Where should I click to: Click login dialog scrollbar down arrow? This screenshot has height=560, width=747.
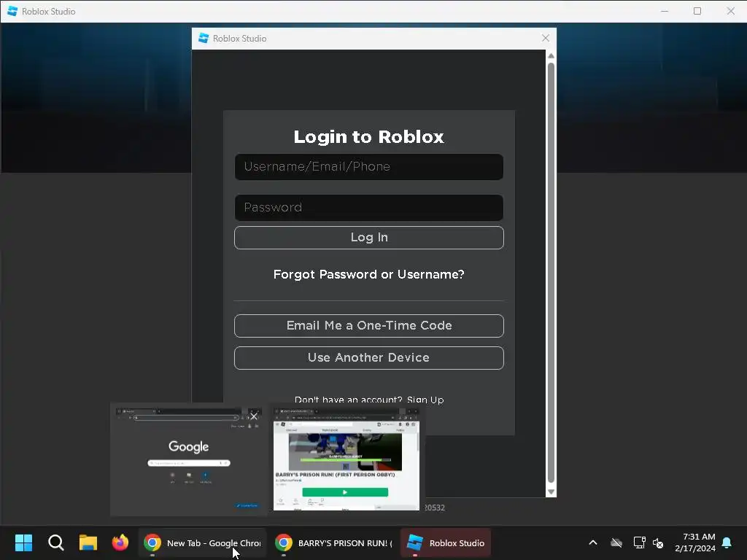click(551, 492)
